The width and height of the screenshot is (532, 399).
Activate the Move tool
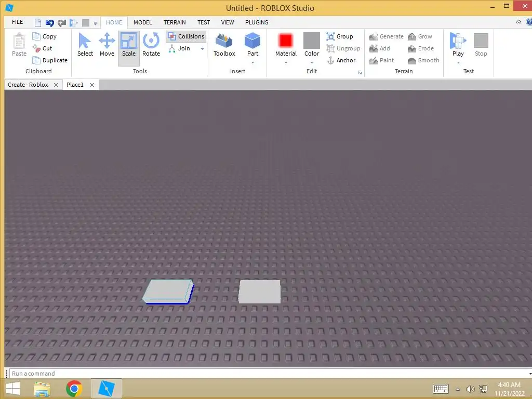pyautogui.click(x=107, y=45)
